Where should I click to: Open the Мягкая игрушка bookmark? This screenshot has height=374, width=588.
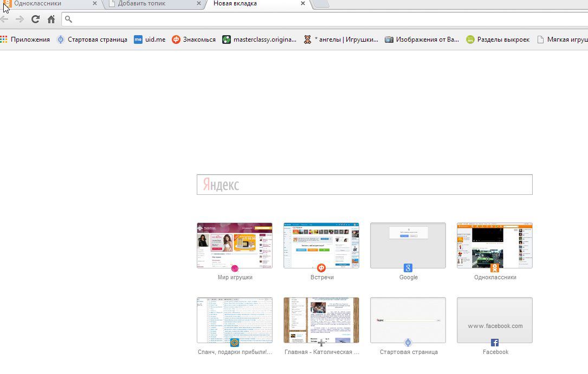pyautogui.click(x=562, y=40)
